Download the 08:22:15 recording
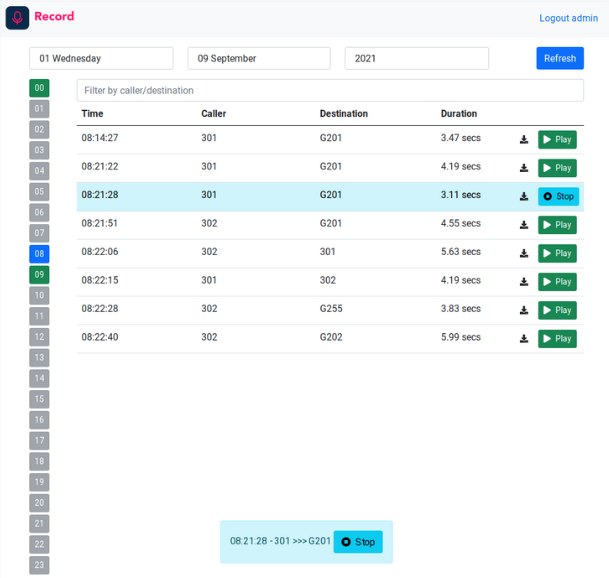Image resolution: width=609 pixels, height=578 pixels. point(524,282)
